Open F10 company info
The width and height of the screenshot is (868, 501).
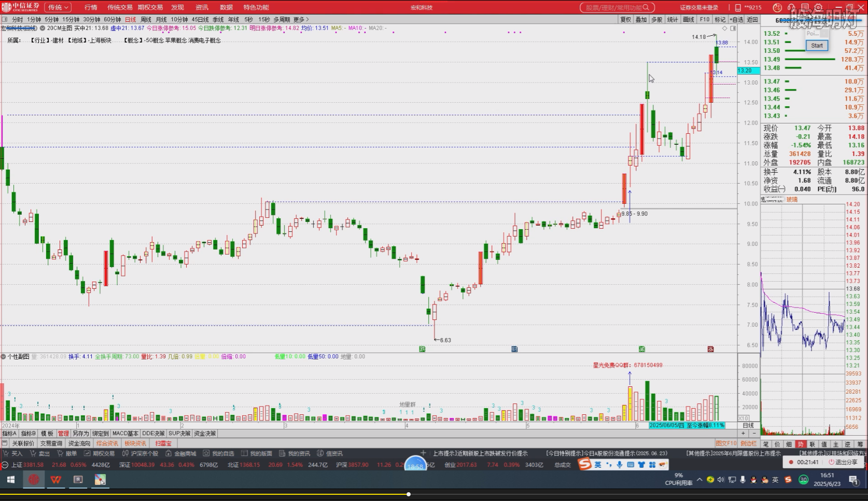(x=704, y=20)
